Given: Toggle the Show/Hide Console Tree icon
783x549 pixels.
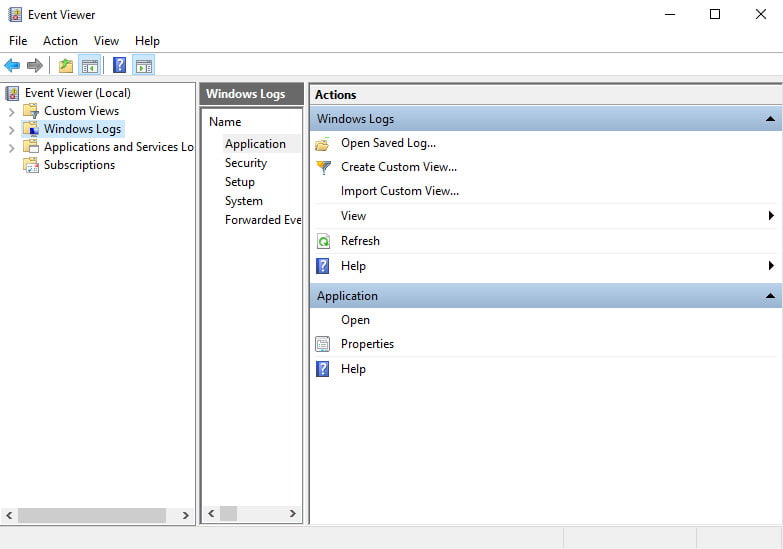Looking at the screenshot, I should (90, 66).
